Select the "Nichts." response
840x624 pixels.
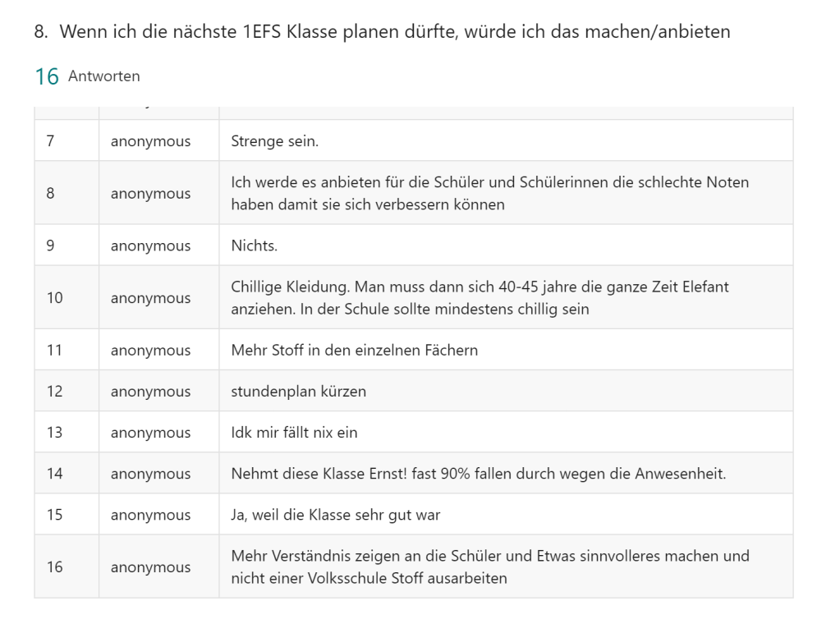pyautogui.click(x=255, y=245)
